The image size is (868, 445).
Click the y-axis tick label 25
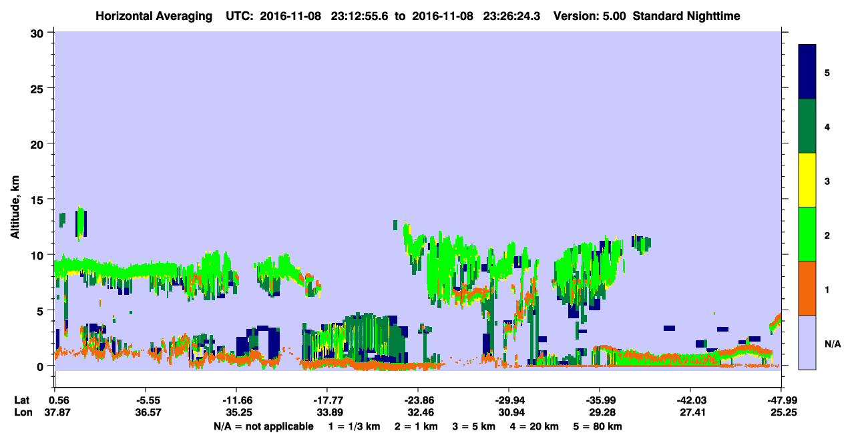click(x=39, y=88)
